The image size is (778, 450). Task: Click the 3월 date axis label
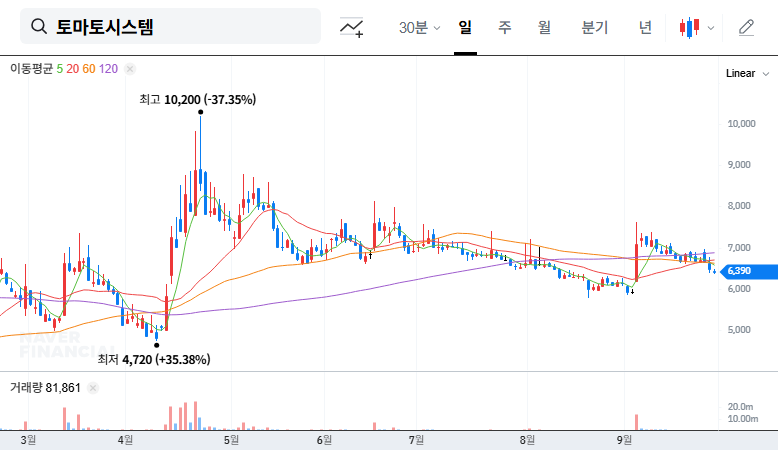(28, 440)
